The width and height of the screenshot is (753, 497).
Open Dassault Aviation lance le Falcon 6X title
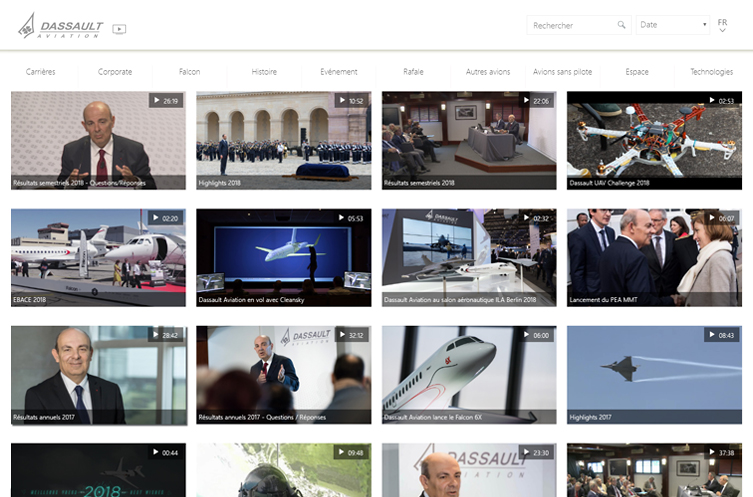click(x=433, y=417)
